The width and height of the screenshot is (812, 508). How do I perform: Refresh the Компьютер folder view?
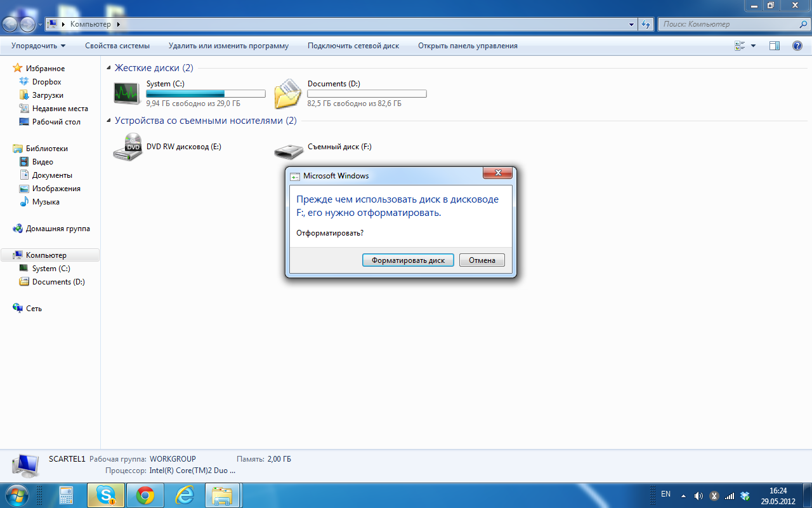(x=646, y=25)
